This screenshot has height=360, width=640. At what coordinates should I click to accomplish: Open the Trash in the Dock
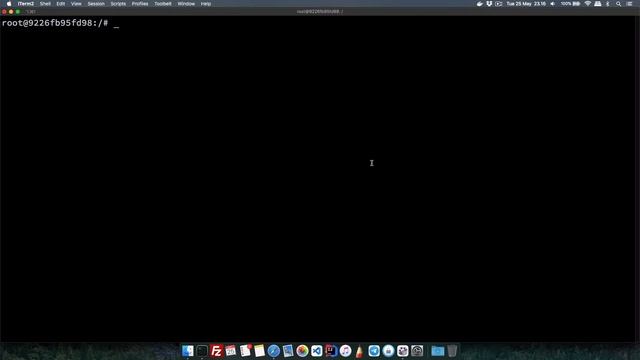tap(452, 351)
